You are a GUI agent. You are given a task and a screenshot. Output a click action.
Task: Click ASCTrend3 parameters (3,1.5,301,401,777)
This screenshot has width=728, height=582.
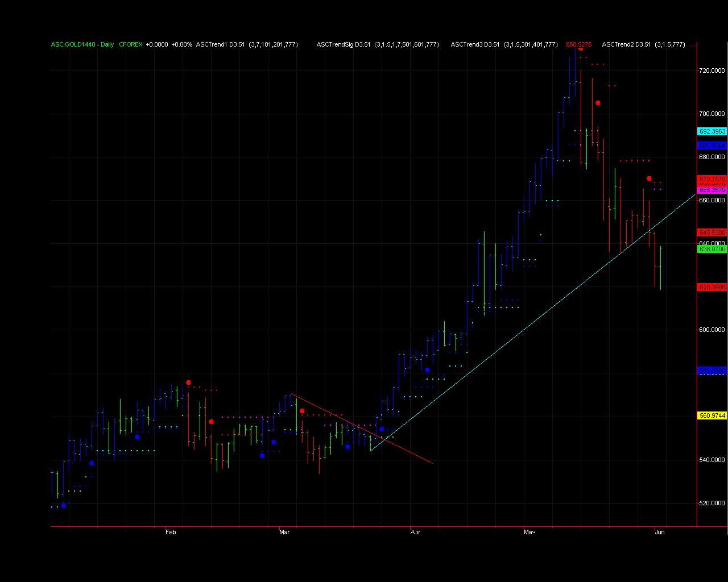[531, 44]
